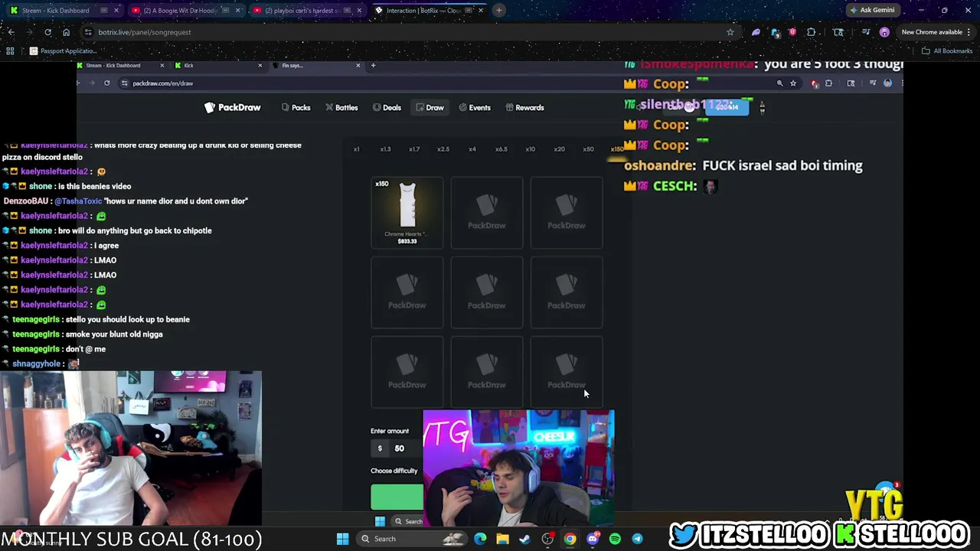
Task: Bookmark this page with the star icon
Action: coord(730,32)
